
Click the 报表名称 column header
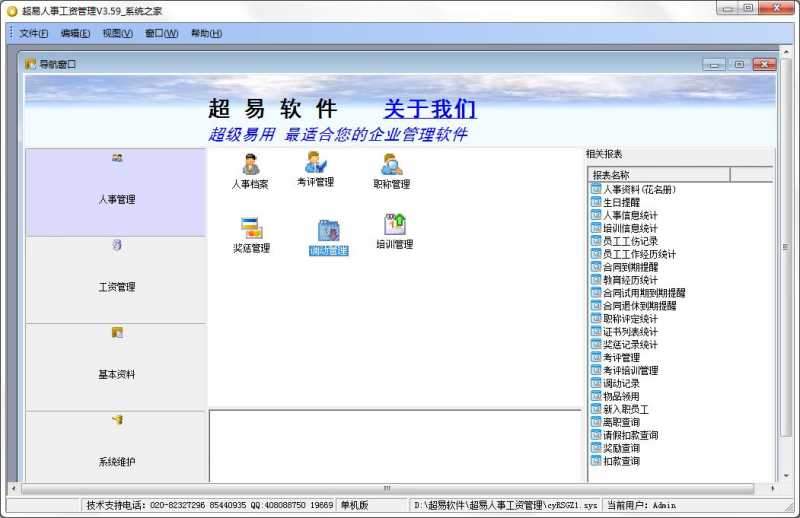click(658, 175)
